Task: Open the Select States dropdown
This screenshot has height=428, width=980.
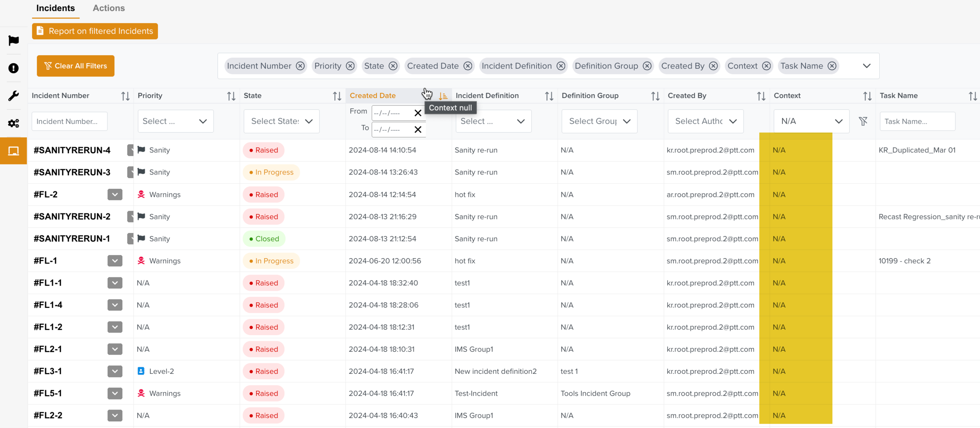Action: pyautogui.click(x=281, y=121)
